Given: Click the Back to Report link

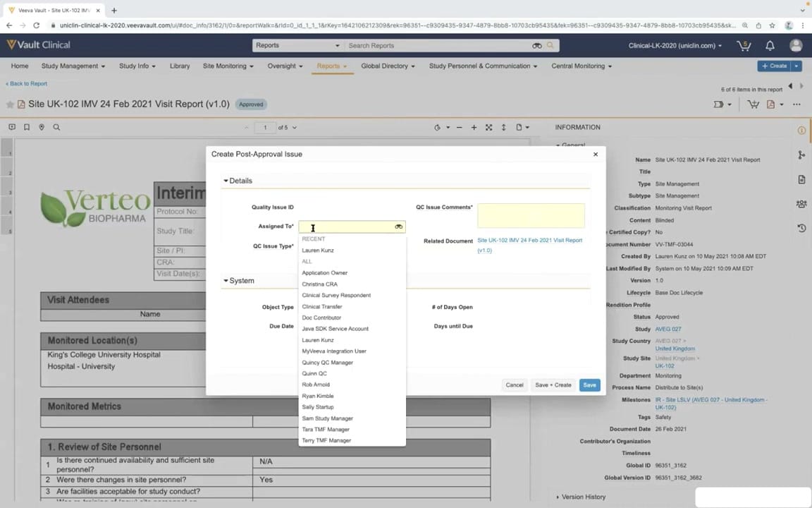Looking at the screenshot, I should (26, 83).
